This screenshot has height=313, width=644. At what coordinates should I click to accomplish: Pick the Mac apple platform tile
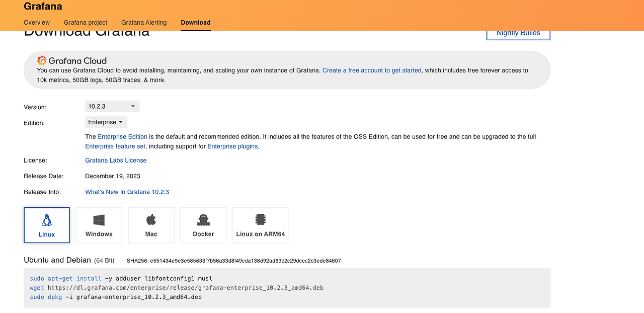[151, 225]
